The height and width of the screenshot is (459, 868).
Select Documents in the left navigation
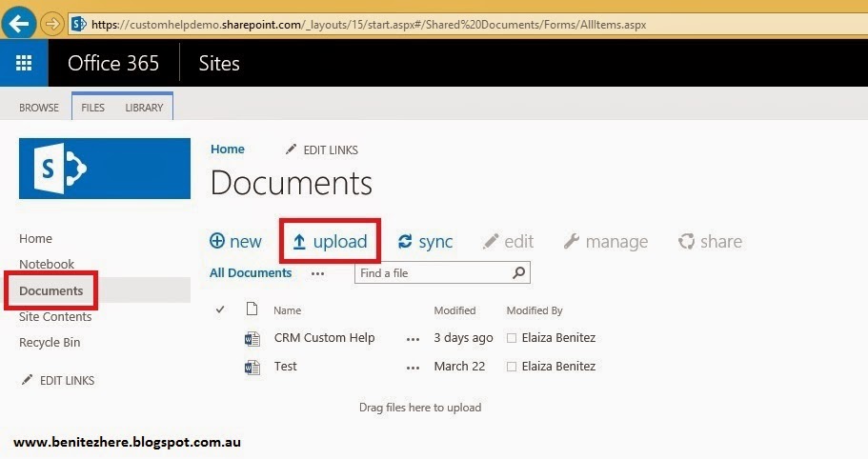coord(50,290)
